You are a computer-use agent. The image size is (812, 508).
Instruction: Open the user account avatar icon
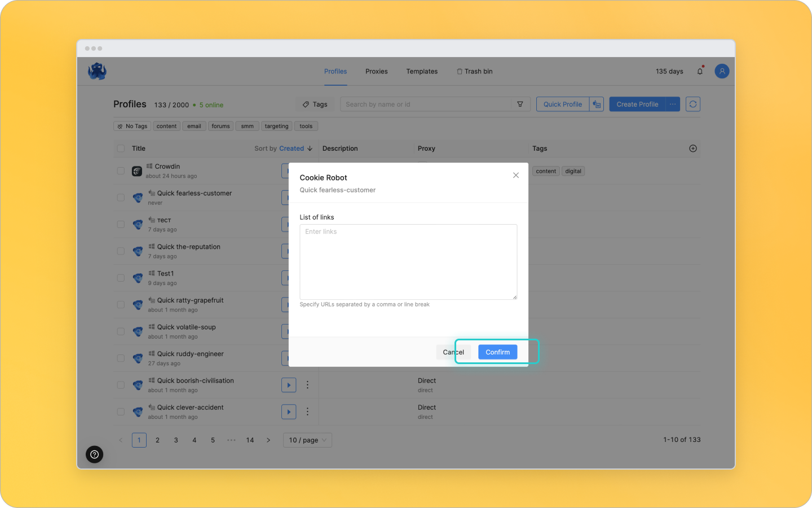click(722, 71)
